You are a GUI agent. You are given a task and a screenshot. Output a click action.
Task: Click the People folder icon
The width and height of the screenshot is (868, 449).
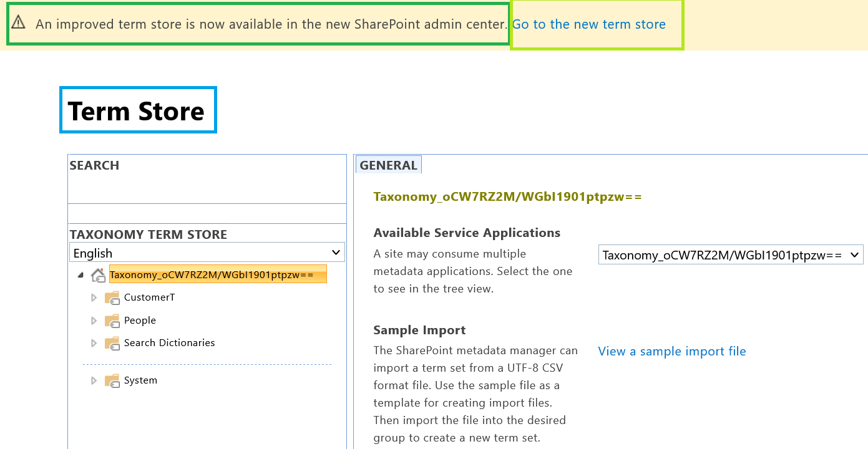click(x=112, y=321)
